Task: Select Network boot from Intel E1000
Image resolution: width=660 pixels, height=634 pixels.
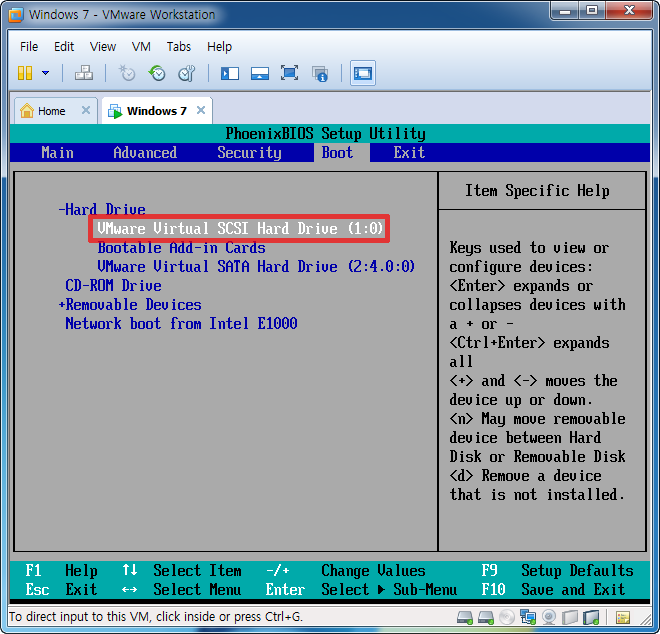Action: coord(181,323)
